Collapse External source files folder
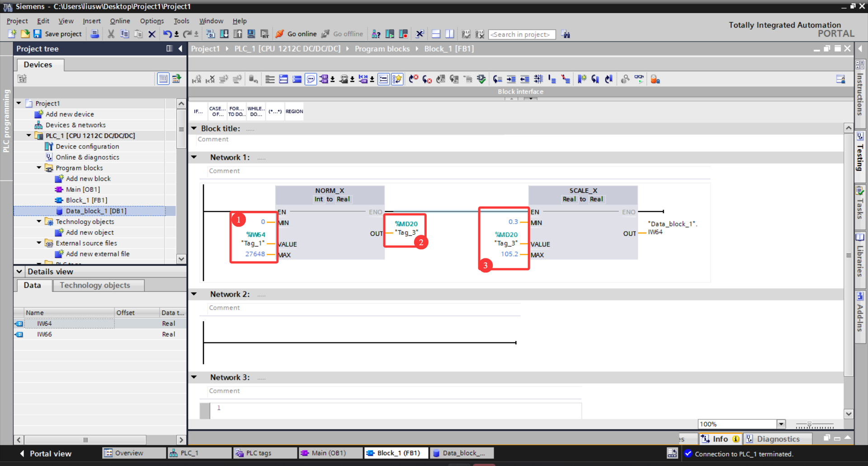868x466 pixels. pos(39,243)
